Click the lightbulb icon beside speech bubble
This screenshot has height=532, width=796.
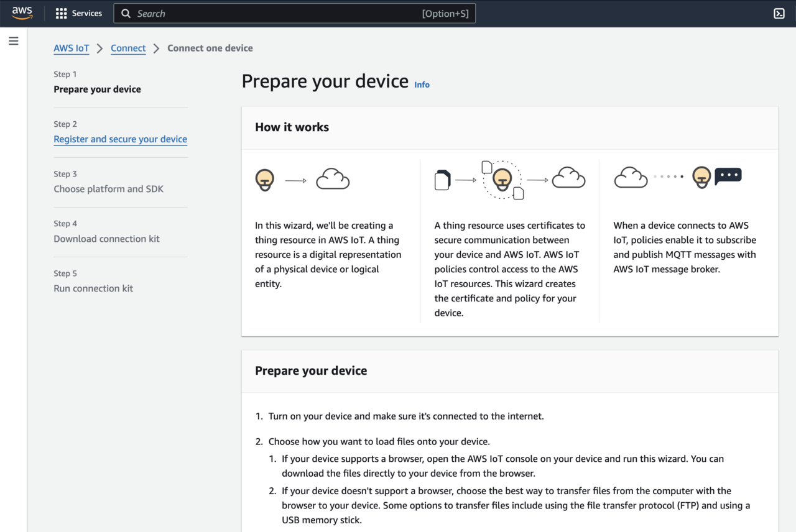pyautogui.click(x=701, y=177)
